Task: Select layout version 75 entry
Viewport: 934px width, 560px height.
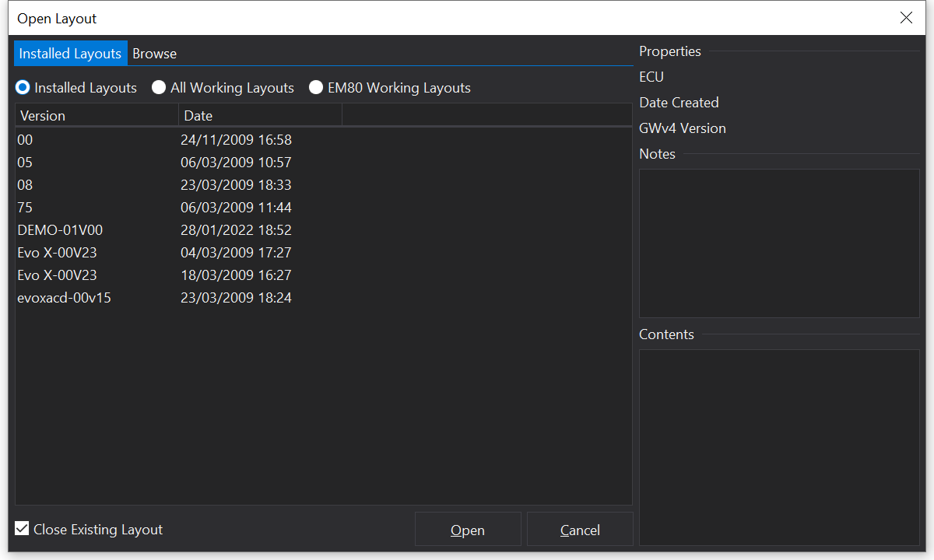Action: point(26,208)
